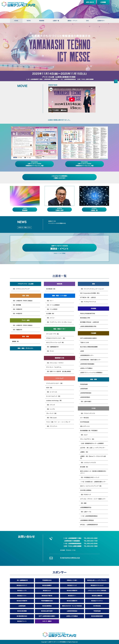Open news item テクノICTメッセ2025開催のお礼

click(x=57, y=223)
